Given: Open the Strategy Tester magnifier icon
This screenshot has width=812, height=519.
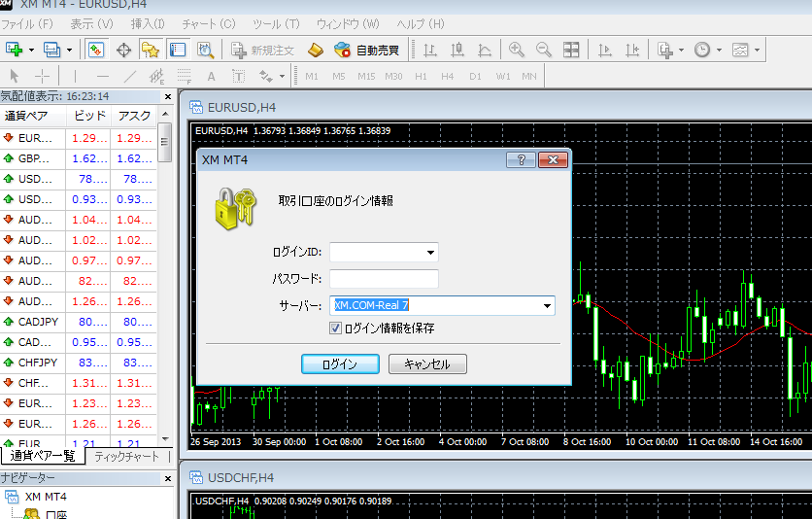Looking at the screenshot, I should (206, 50).
